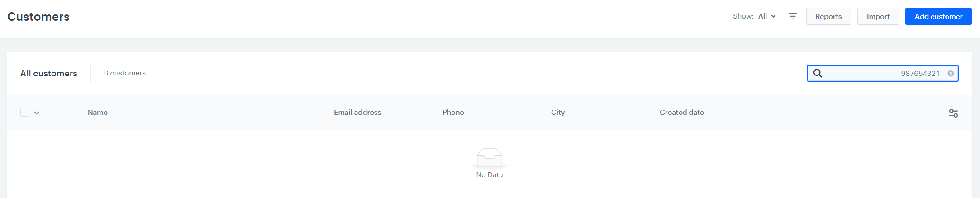Clear the search field with the x icon
The image size is (980, 198).
click(x=951, y=73)
